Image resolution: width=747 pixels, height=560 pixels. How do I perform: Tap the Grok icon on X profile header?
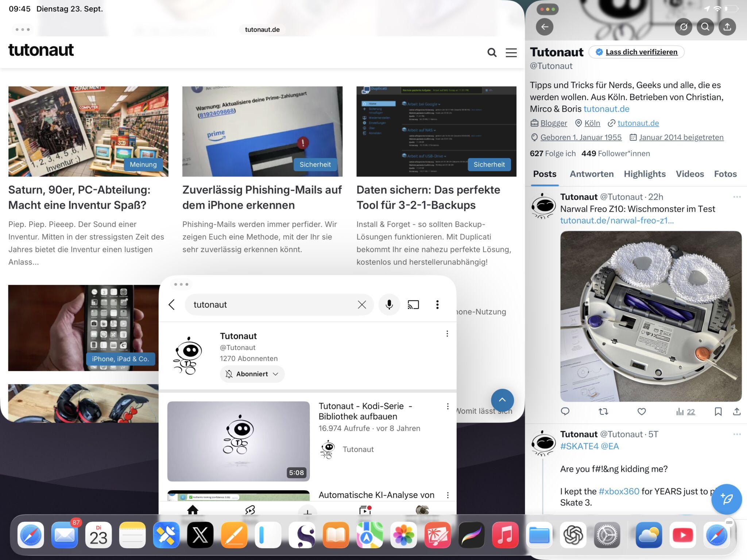(684, 27)
